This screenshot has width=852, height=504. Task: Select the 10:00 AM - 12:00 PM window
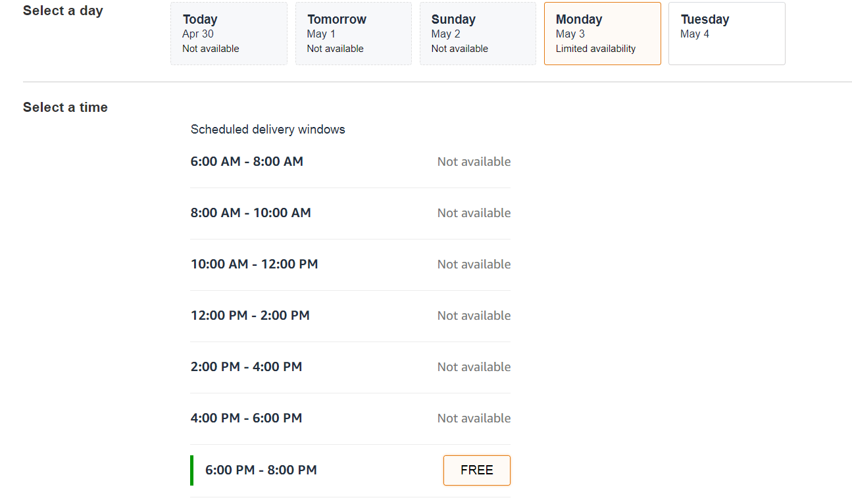(x=254, y=265)
